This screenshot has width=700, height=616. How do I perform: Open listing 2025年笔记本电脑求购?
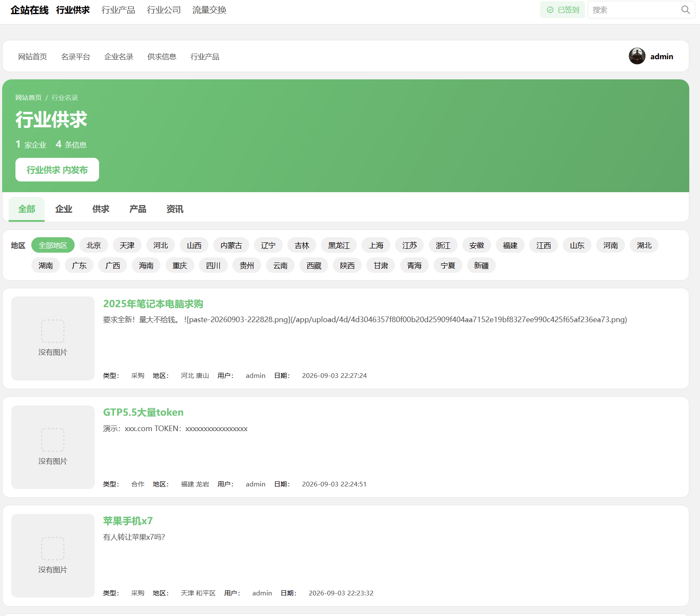153,304
